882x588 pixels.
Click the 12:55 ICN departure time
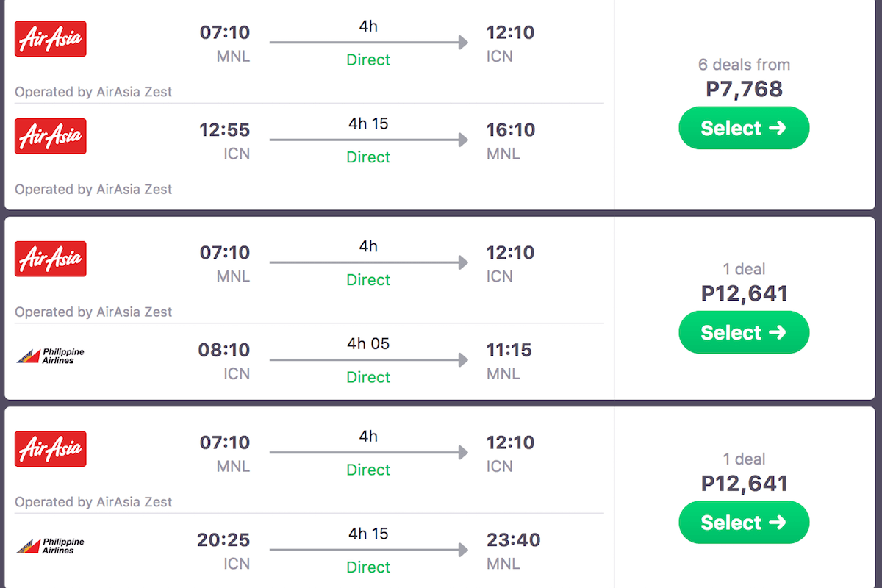224,130
